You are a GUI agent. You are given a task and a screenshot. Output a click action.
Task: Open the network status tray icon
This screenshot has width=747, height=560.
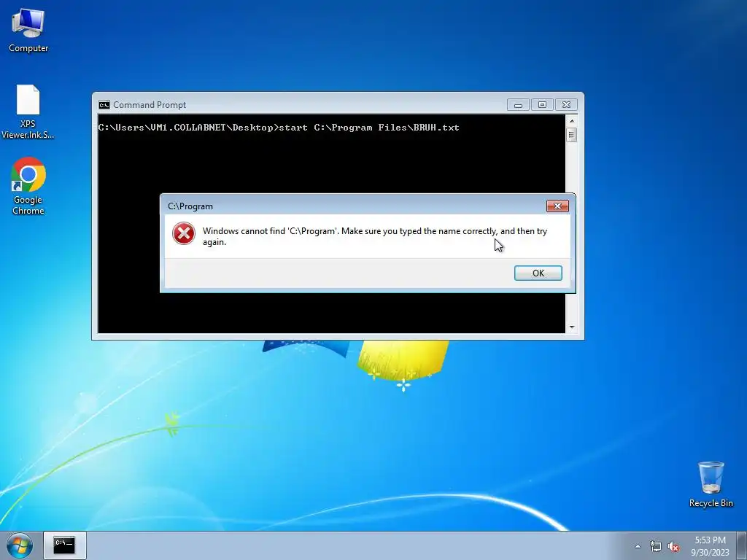tap(656, 547)
